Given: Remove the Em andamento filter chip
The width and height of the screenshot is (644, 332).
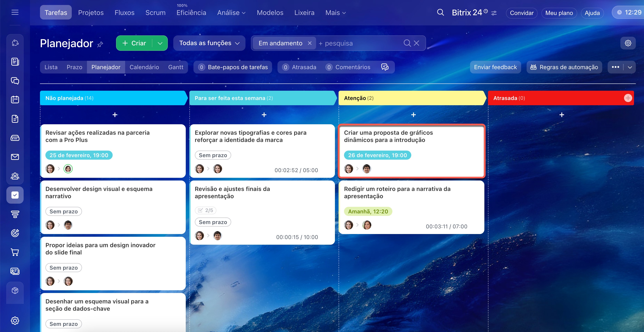Looking at the screenshot, I should point(310,43).
